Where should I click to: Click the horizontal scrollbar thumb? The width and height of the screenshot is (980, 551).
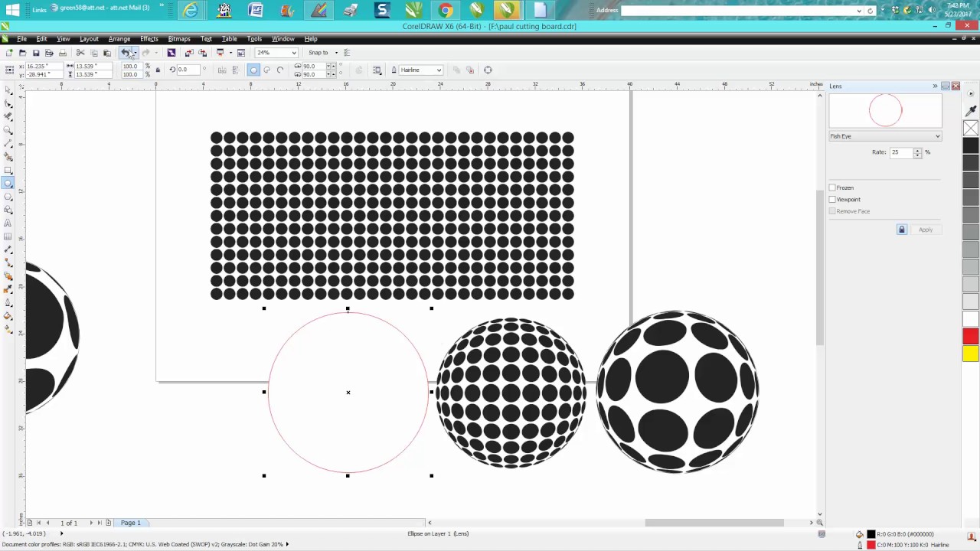coord(714,523)
